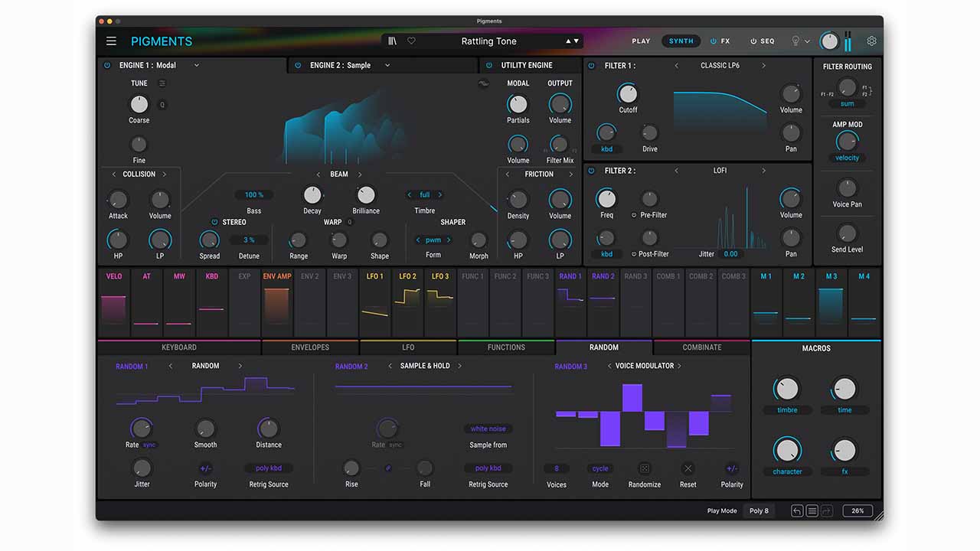Open the hamburger main menu
This screenshot has width=980, height=551.
[x=112, y=41]
